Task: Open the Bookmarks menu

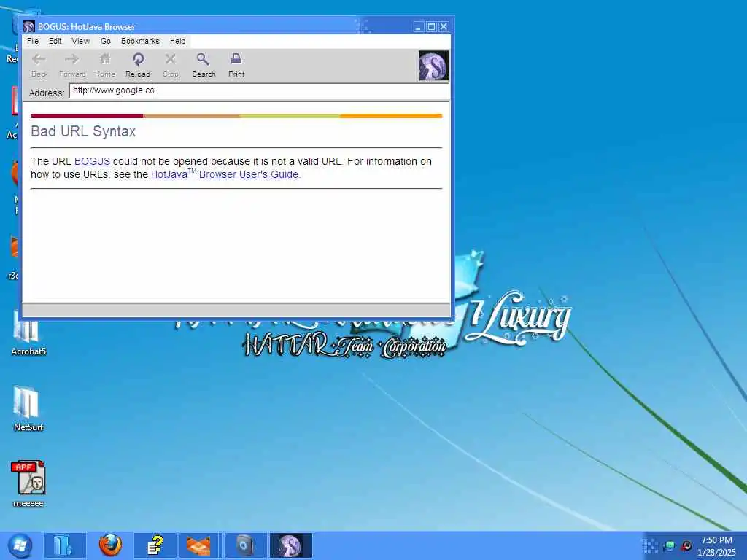Action: click(140, 41)
